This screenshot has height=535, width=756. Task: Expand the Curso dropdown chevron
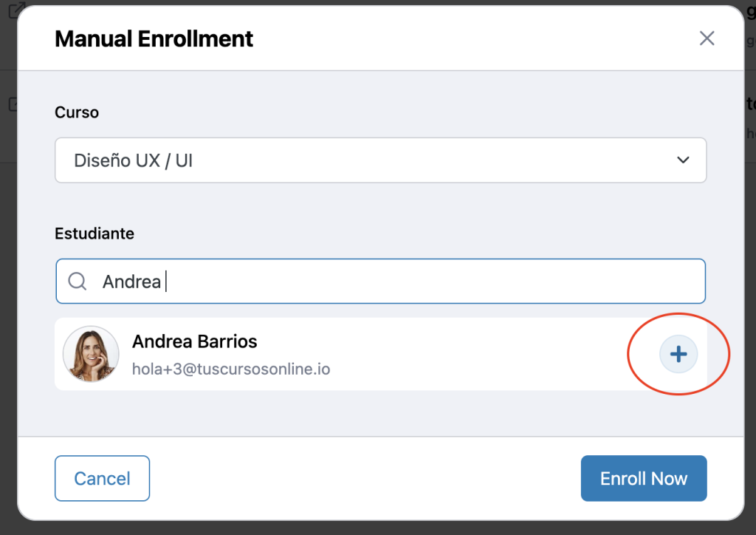pyautogui.click(x=683, y=160)
